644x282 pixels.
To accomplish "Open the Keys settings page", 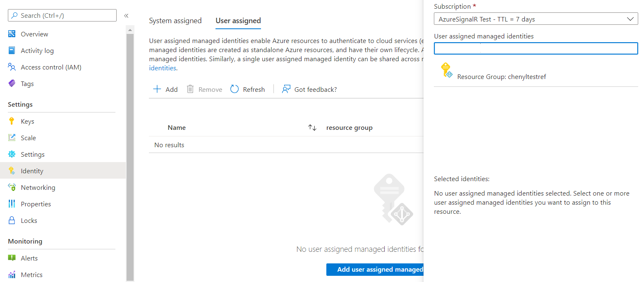I will [x=27, y=121].
